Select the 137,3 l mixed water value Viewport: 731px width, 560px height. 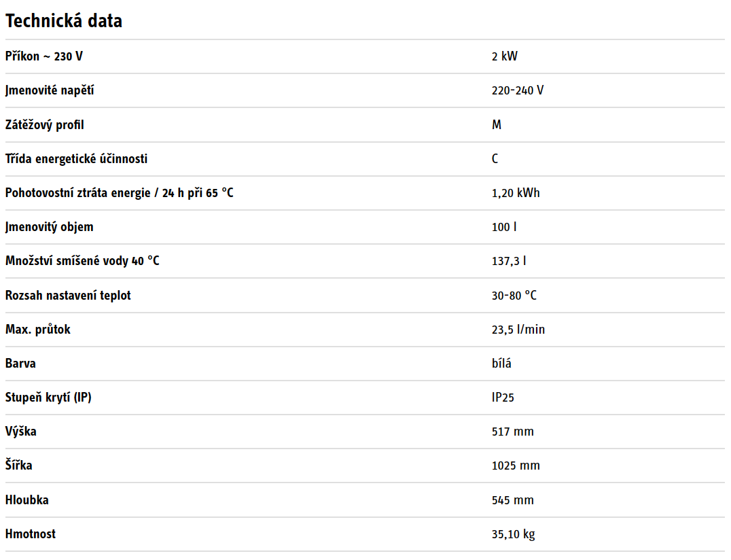(509, 261)
